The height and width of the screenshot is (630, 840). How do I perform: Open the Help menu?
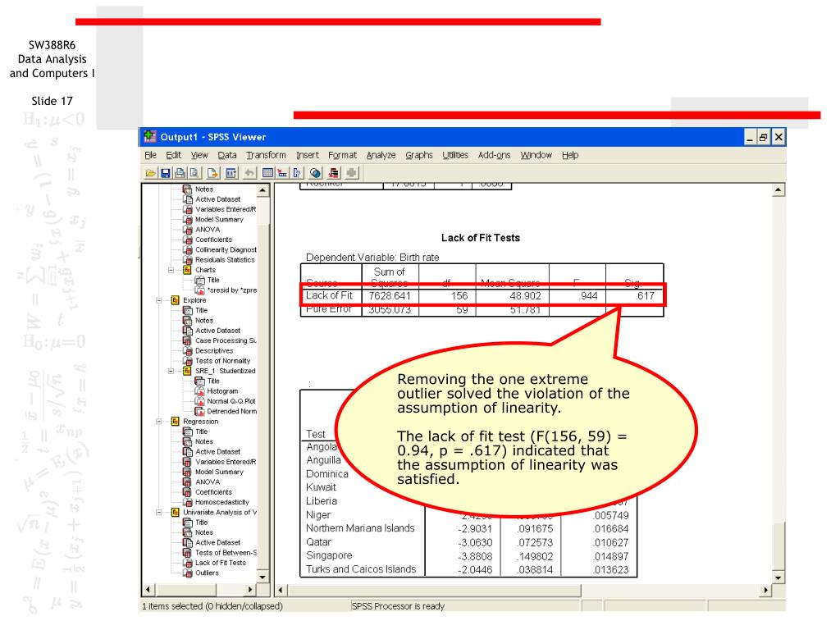(570, 155)
